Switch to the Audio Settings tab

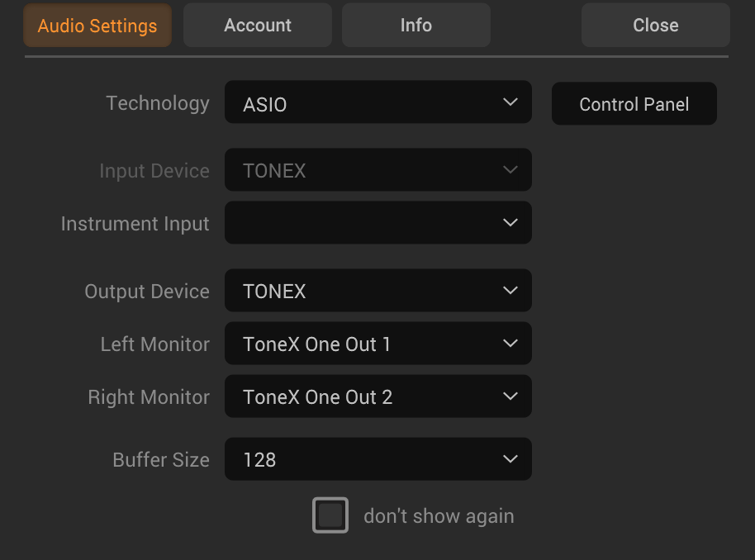coord(97,26)
